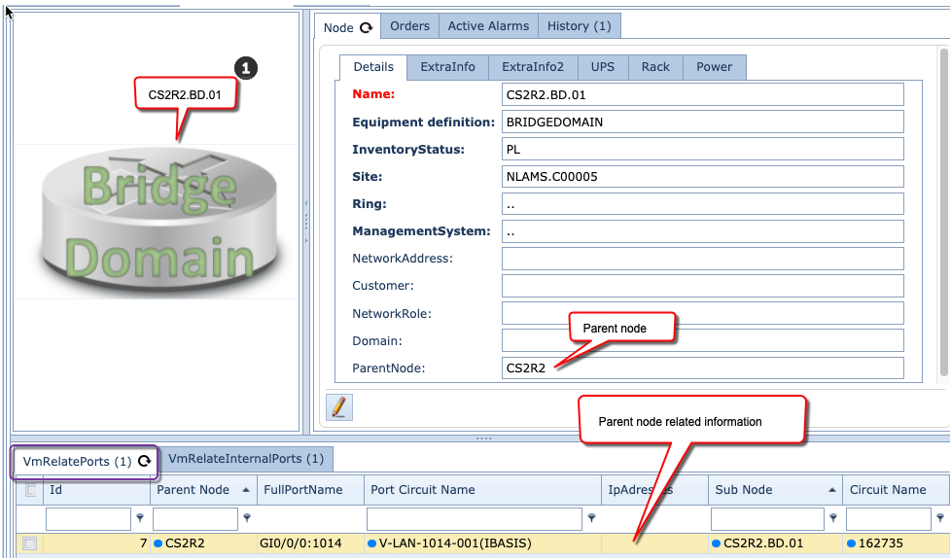Click the NetworkAddress input field
The image size is (951, 560).
pos(703,259)
